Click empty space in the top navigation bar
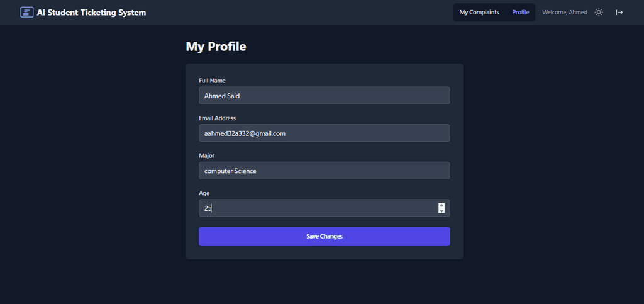Viewport: 644px width, 304px height. pos(302,13)
